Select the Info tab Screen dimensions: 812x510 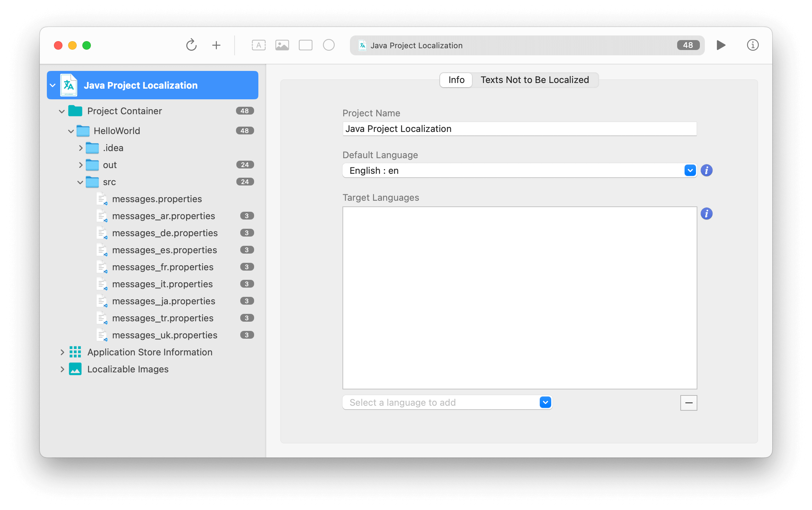(x=456, y=80)
